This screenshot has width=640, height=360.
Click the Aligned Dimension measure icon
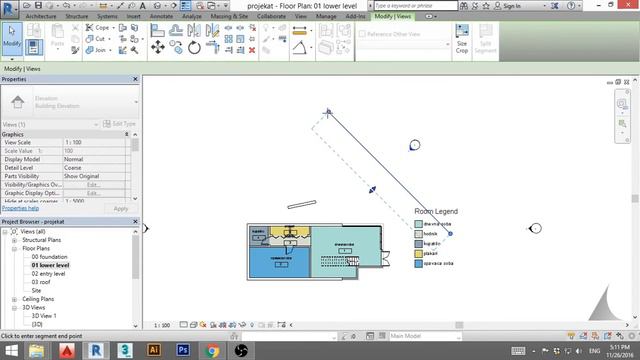[300, 31]
